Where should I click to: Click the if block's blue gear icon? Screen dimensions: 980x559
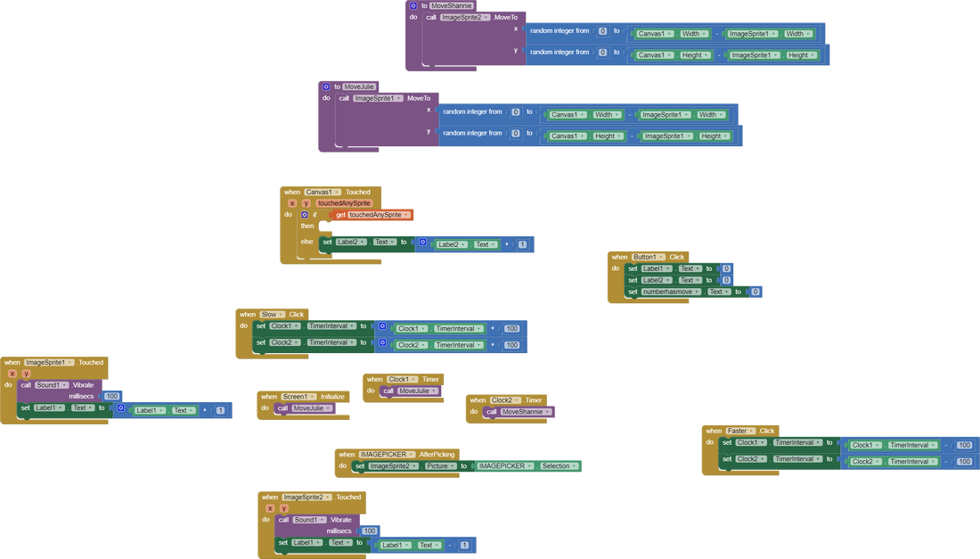click(x=304, y=215)
